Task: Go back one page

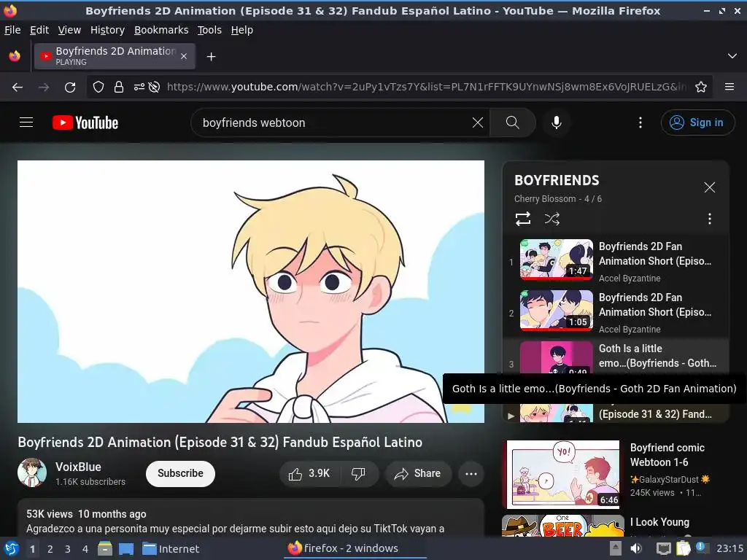Action: [18, 87]
